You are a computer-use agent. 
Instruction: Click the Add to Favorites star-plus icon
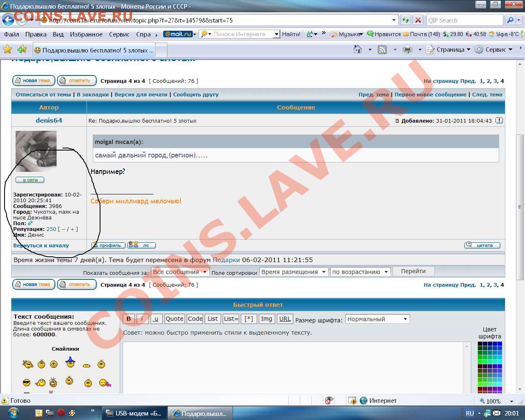click(22, 50)
